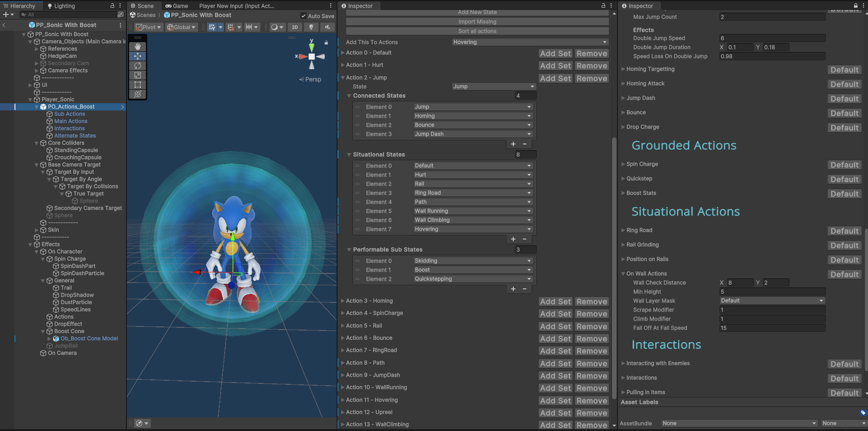Toggle the Auto Save checkbox
Screen dimensions: 868x431
[x=304, y=16]
